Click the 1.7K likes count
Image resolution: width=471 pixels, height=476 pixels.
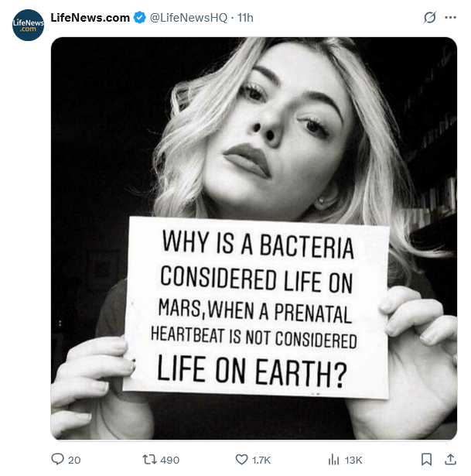261,460
